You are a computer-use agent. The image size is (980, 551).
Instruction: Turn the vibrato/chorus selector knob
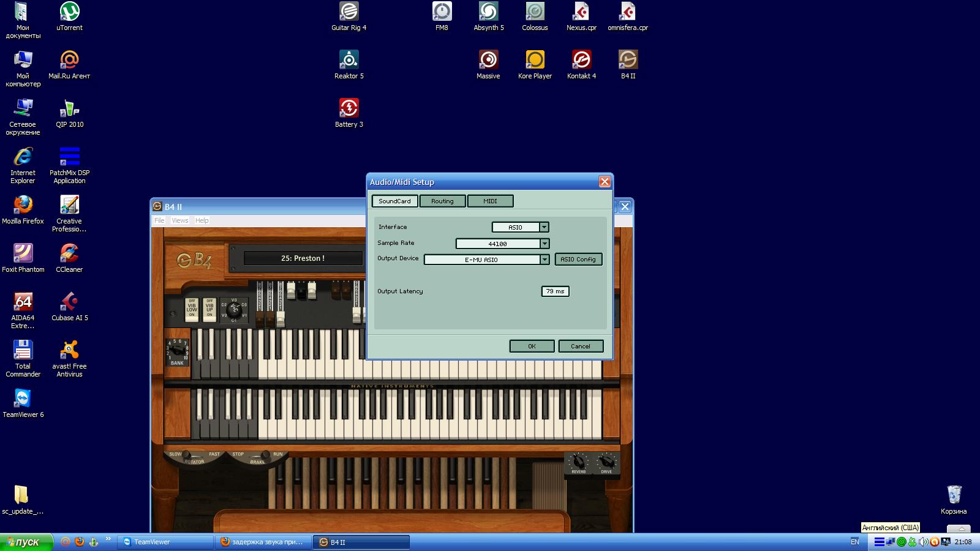click(234, 310)
